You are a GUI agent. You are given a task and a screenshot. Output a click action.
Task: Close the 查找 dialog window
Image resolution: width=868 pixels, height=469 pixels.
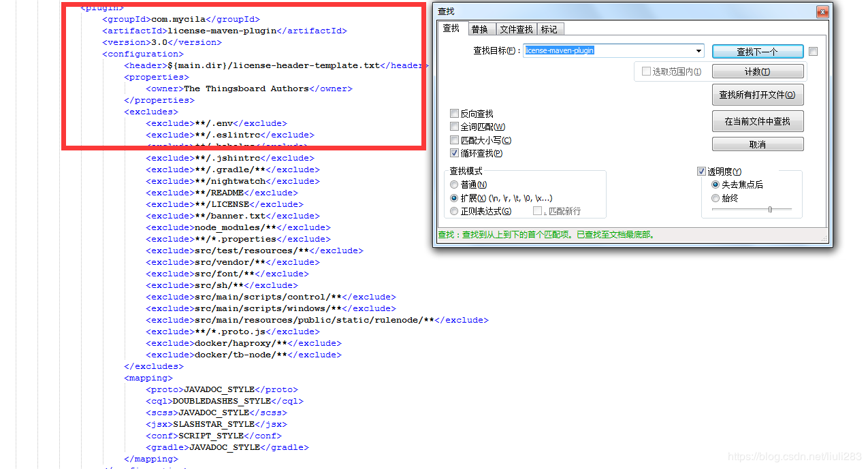[822, 12]
